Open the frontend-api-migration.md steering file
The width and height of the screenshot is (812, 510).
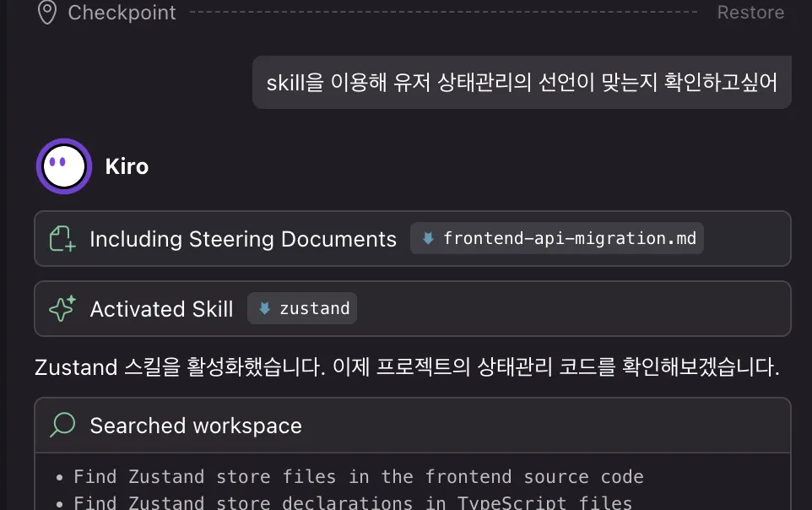coord(557,238)
